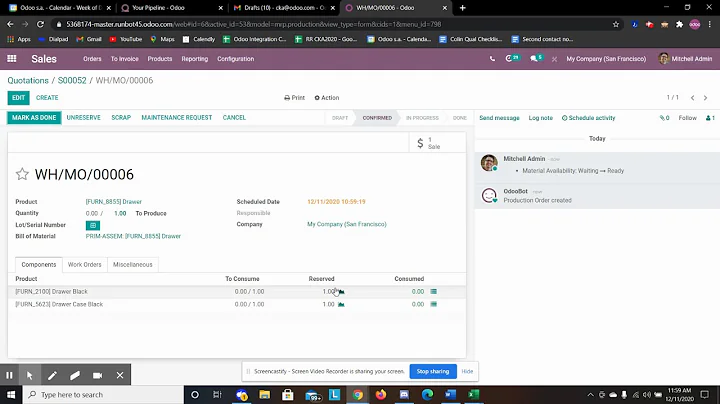Screen dimensions: 720x404
Task: Click Stop sharing button
Action: coord(433,371)
